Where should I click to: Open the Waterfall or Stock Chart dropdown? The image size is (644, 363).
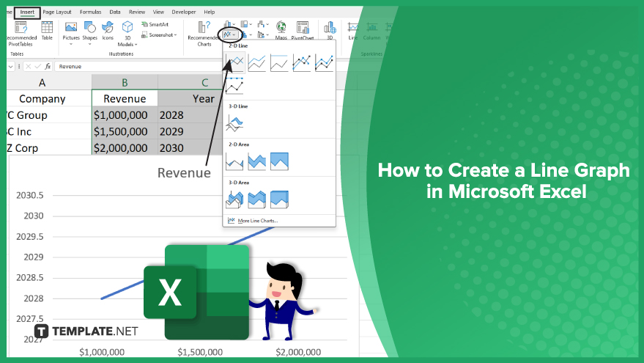(263, 24)
